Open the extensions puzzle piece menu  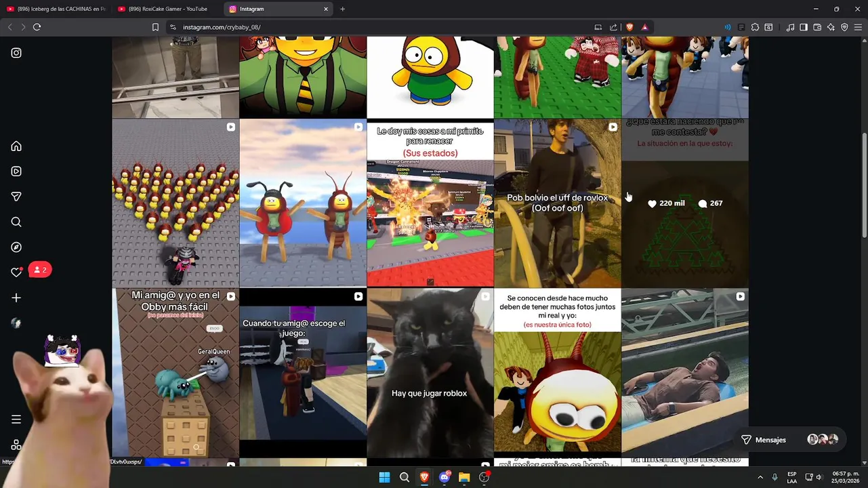pos(755,27)
